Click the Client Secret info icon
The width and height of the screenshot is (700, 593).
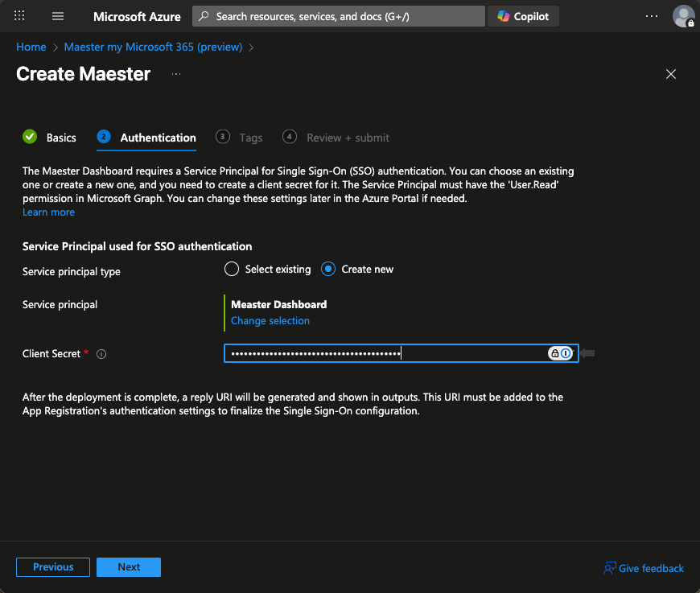point(101,354)
